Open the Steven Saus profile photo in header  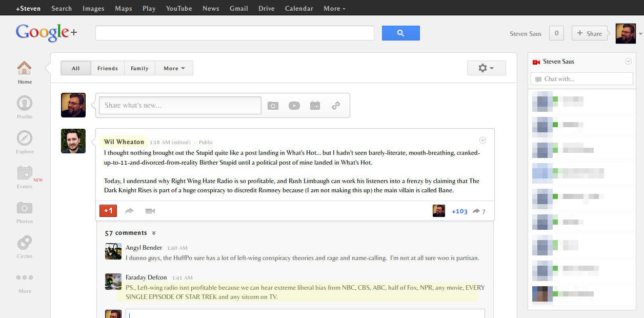click(626, 33)
